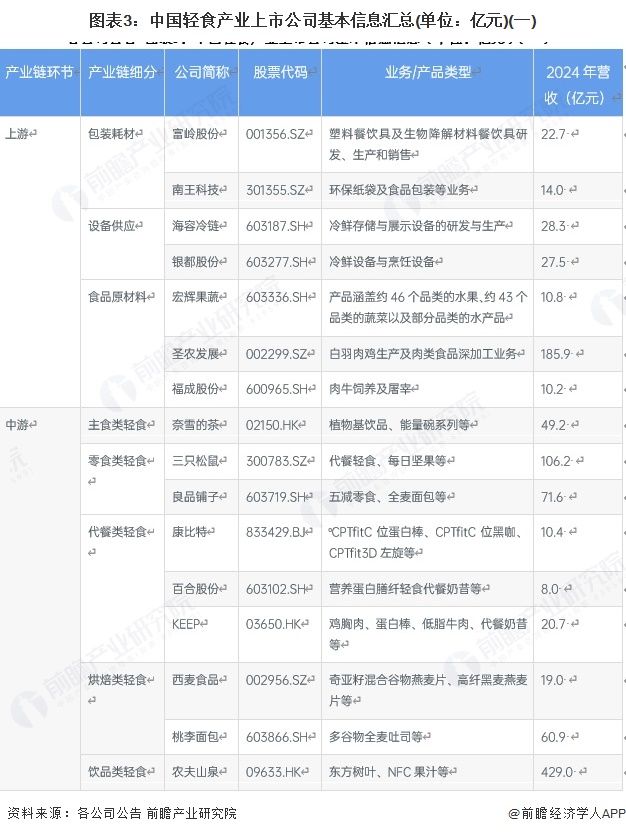
Task: Select stock code 833429.BJ
Action: click(279, 533)
